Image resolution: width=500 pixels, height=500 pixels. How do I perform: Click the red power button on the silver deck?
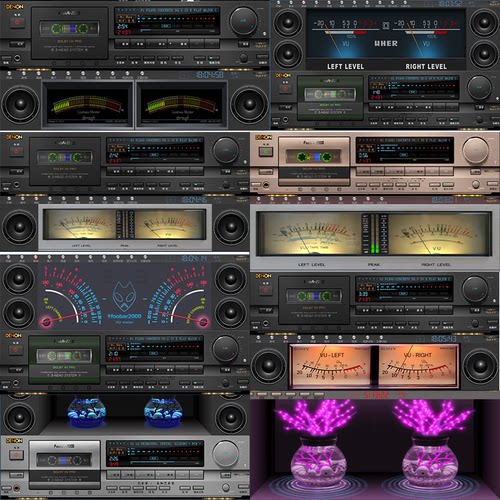(16, 455)
